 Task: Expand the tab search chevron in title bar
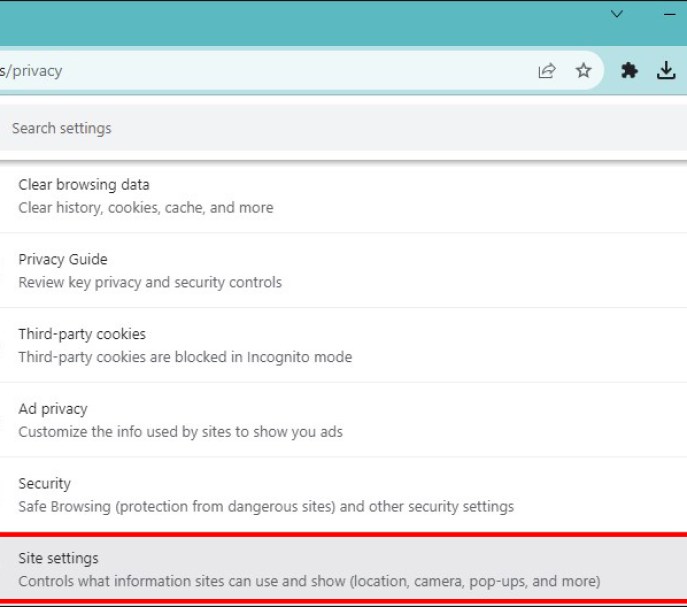(x=617, y=14)
